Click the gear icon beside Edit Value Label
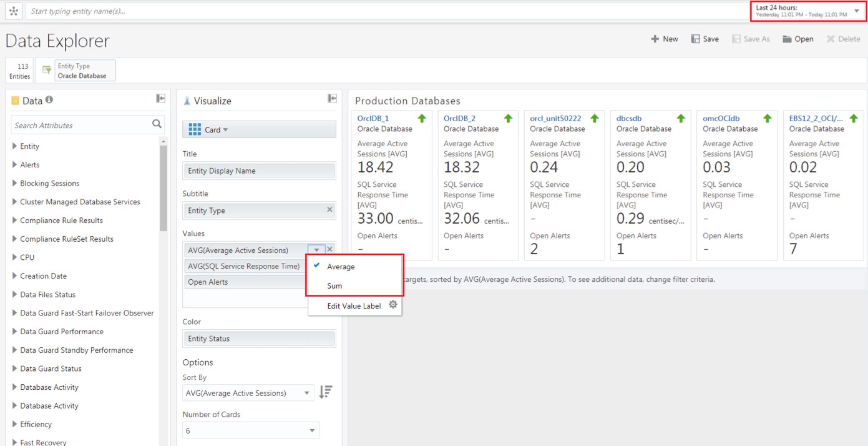This screenshot has width=868, height=446. (x=393, y=305)
